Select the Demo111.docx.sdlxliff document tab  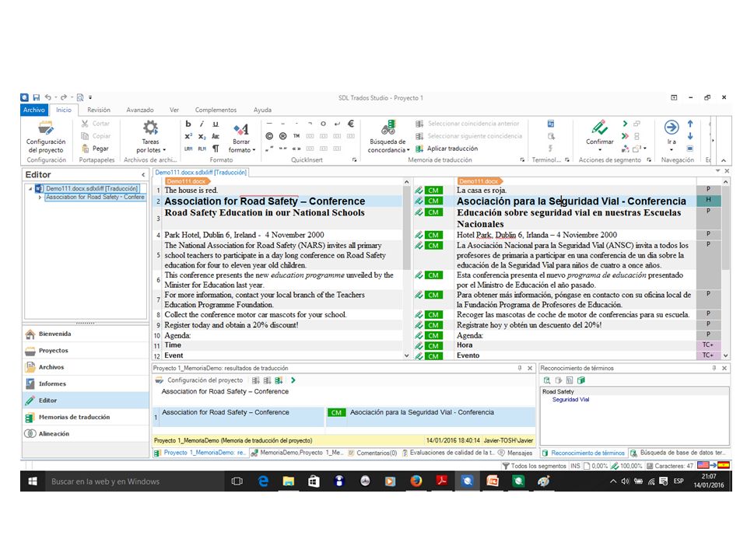pyautogui.click(x=201, y=173)
